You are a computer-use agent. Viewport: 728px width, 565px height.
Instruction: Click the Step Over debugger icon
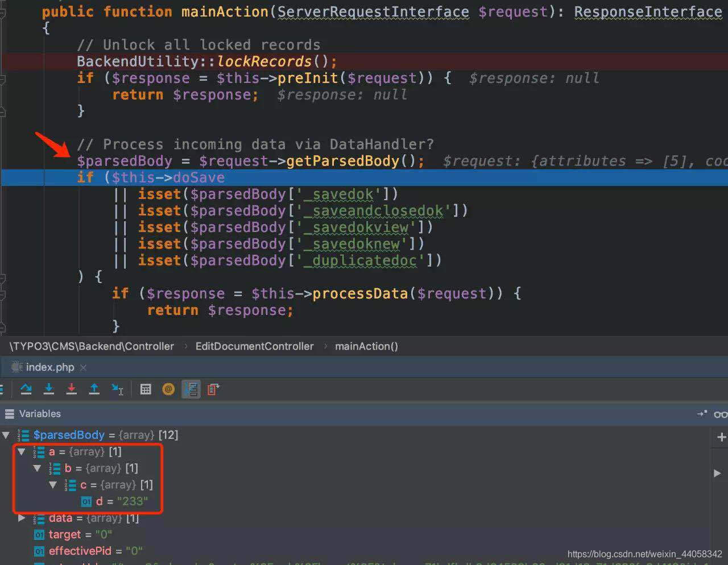[26, 389]
